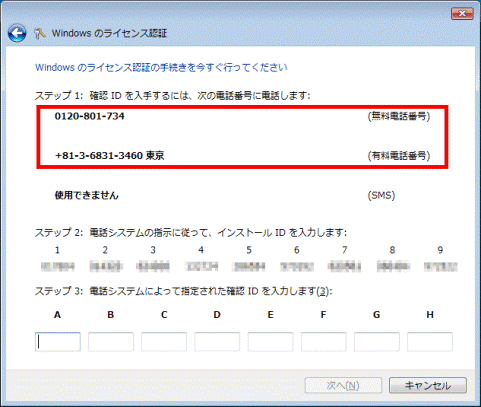Focus confirmation ID field C
The image size is (481, 407).
pos(164,342)
